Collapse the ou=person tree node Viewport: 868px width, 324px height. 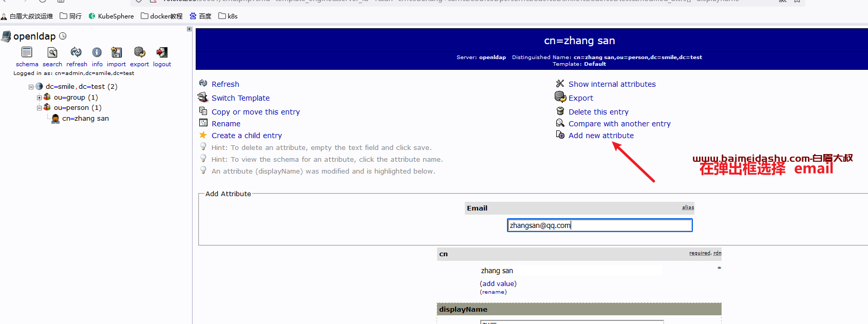pyautogui.click(x=39, y=108)
